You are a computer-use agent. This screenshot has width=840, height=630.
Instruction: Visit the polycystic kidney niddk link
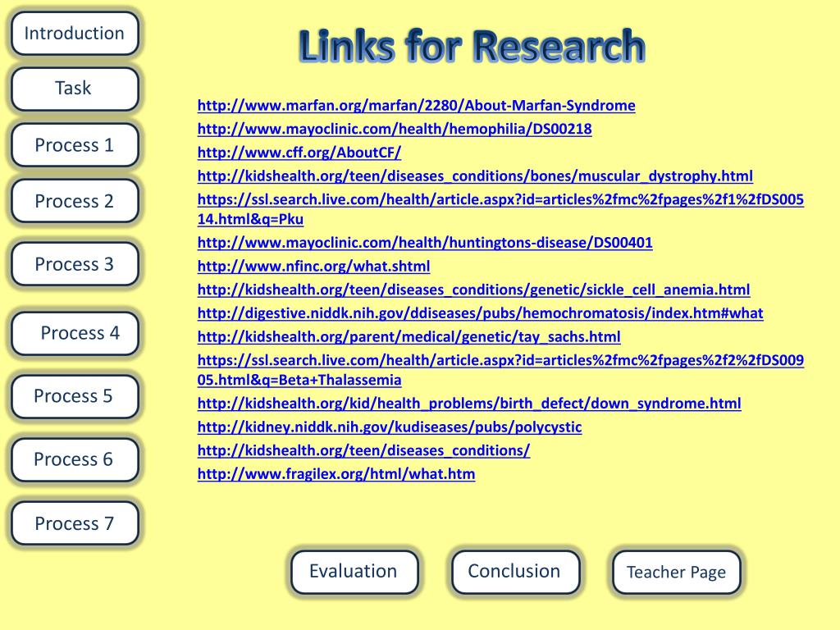[x=390, y=427]
